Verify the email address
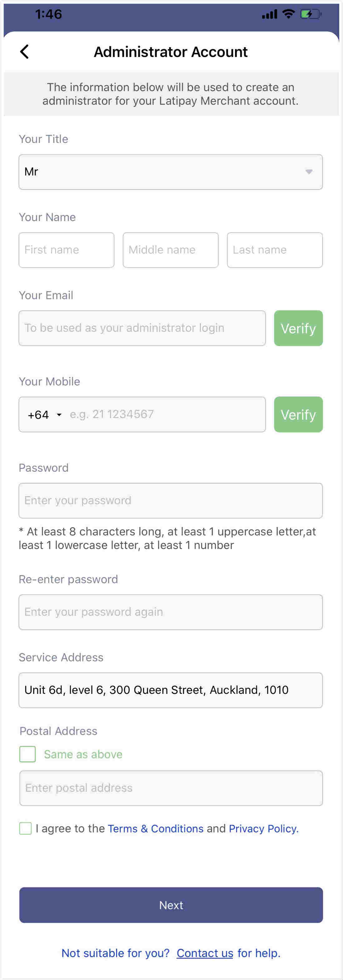Viewport: 343px width, 980px height. pos(298,328)
